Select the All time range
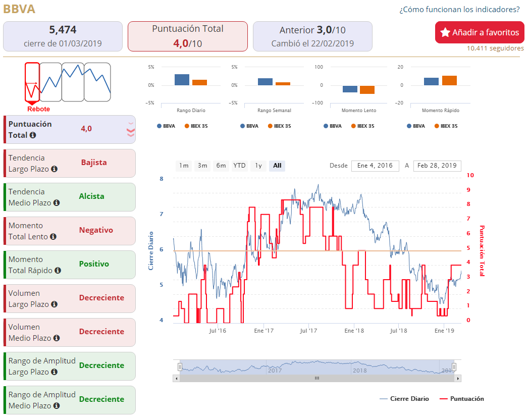 pos(277,166)
